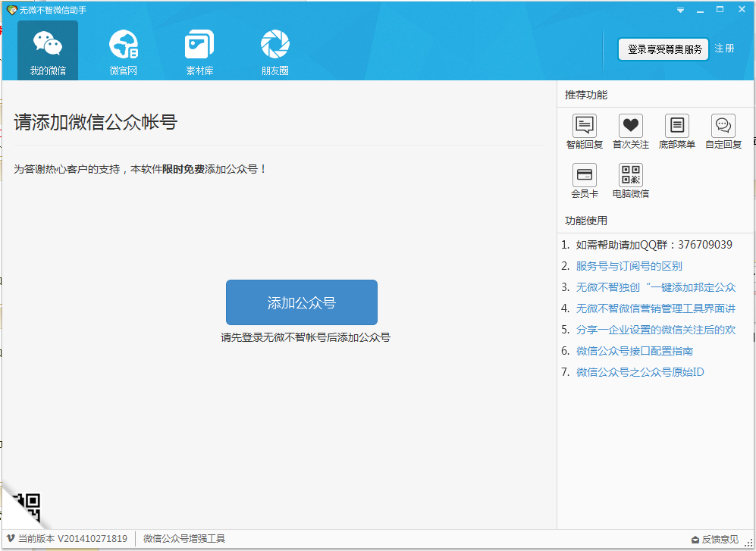Viewport: 756px width, 551px height.
Task: Open the 智能回复 smart reply icon
Action: (584, 126)
